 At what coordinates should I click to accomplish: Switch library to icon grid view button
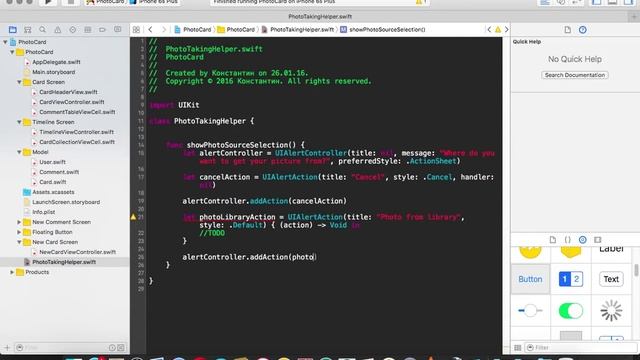point(518,348)
